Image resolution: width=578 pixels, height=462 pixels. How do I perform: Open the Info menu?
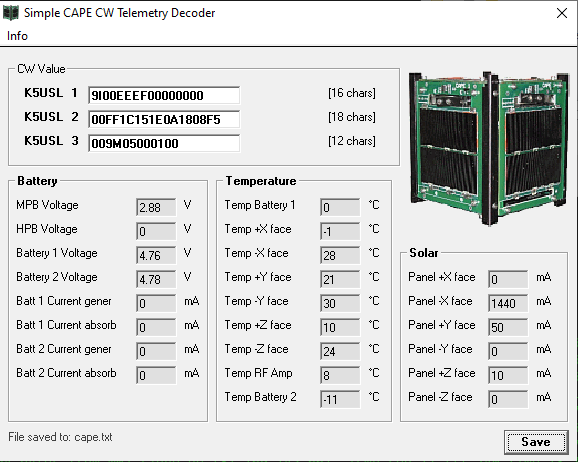[17, 36]
